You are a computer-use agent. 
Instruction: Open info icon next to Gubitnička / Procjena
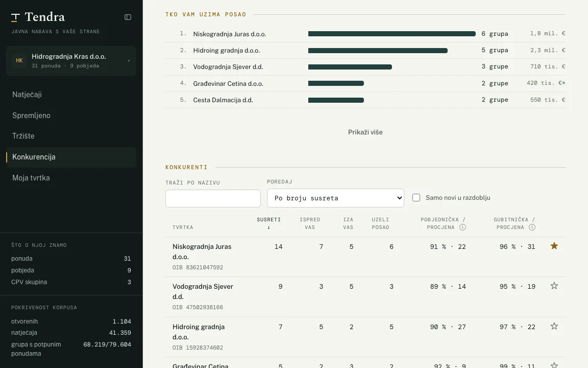[532, 227]
